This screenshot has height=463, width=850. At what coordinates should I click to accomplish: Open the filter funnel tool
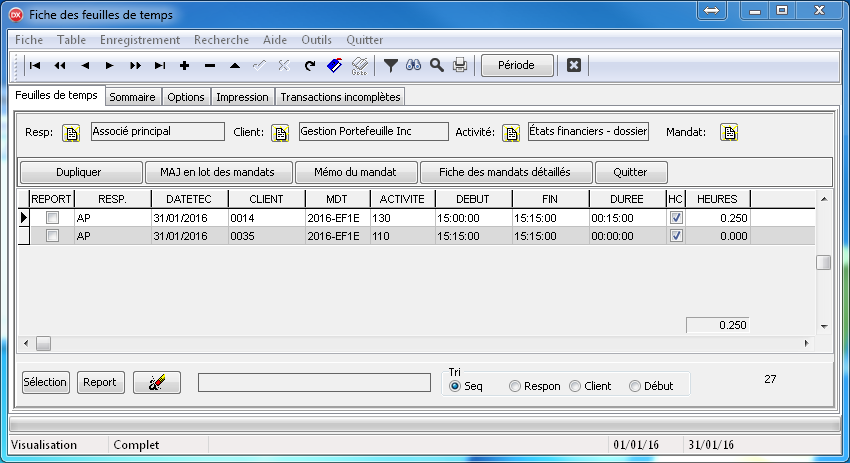tap(391, 66)
